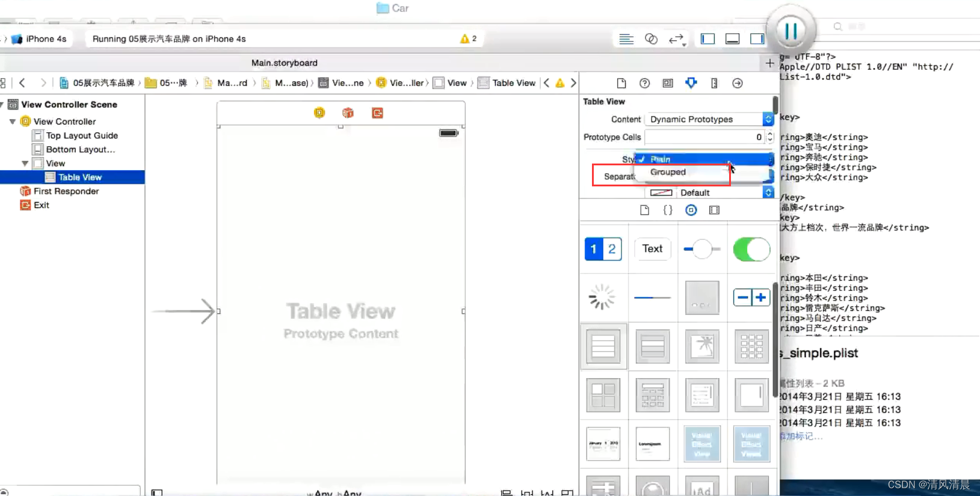Click the First Responder cube above the canvas
The height and width of the screenshot is (496, 980).
click(x=348, y=112)
